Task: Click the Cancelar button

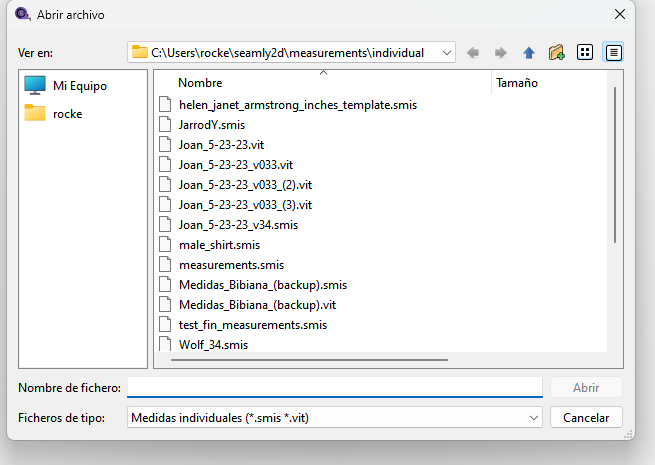Action: [586, 417]
